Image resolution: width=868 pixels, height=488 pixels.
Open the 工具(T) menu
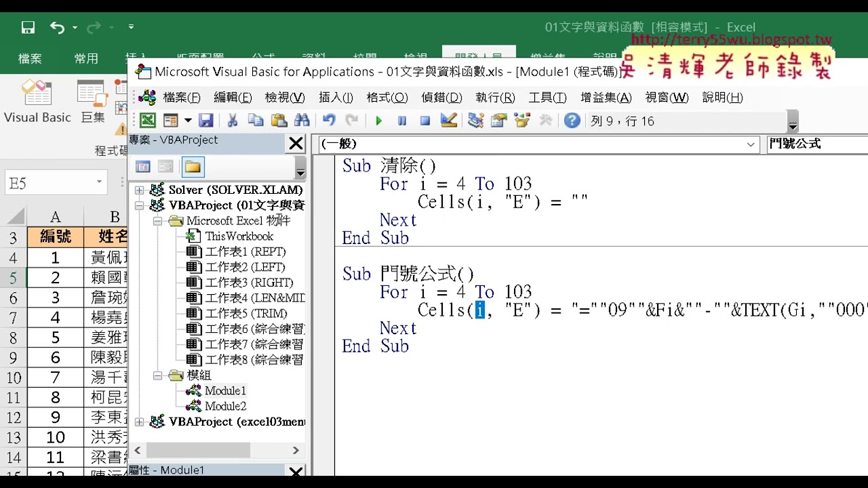547,98
